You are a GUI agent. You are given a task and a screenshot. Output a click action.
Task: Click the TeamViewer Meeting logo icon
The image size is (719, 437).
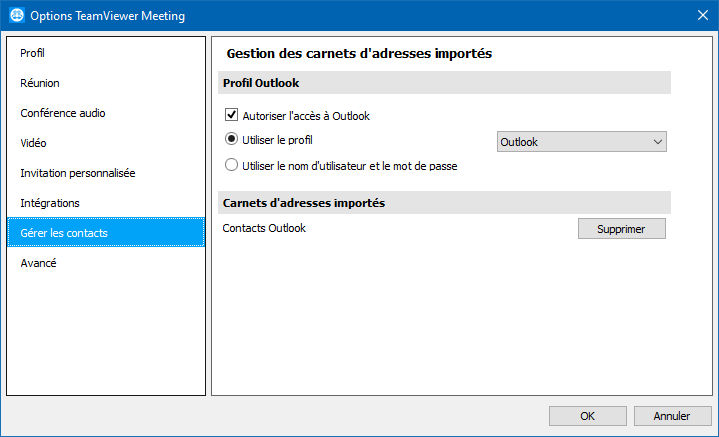(x=17, y=15)
